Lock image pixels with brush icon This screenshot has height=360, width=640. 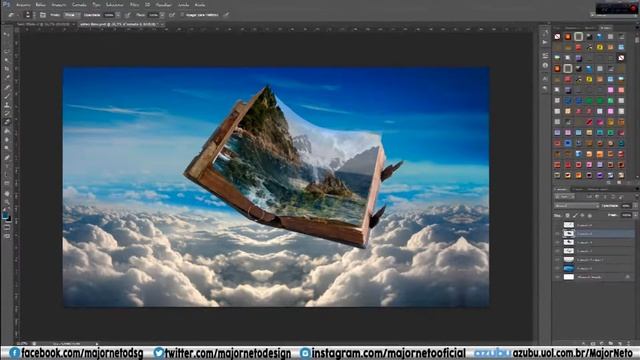[576, 216]
